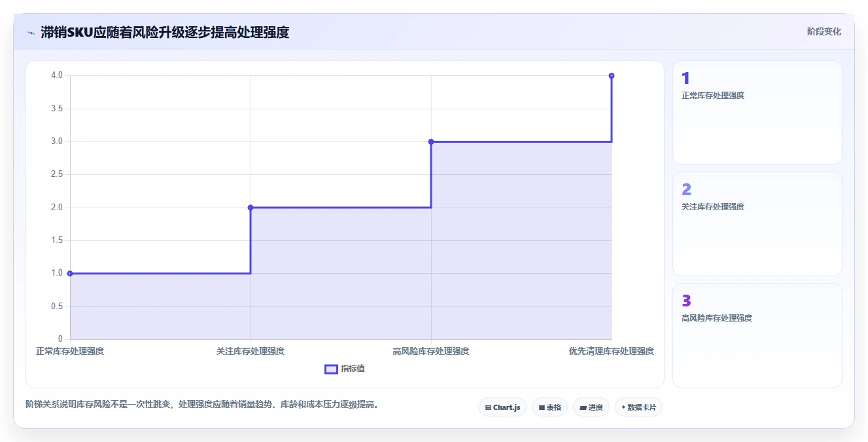Select the data point at value 2.0
The image size is (868, 442).
(x=251, y=208)
